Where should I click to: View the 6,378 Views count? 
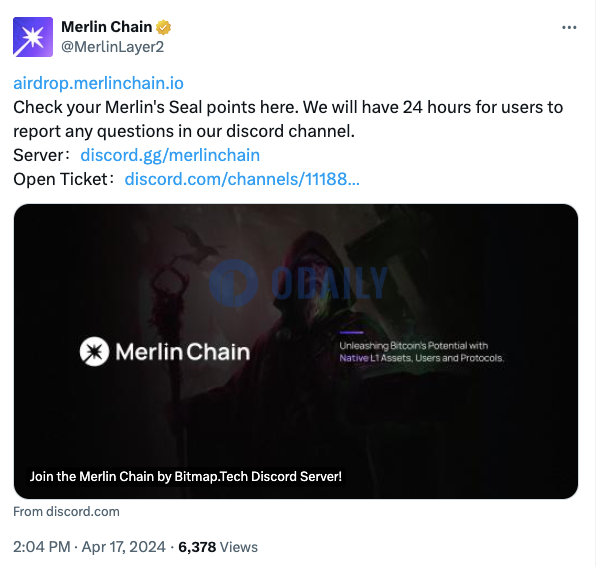tap(218, 547)
